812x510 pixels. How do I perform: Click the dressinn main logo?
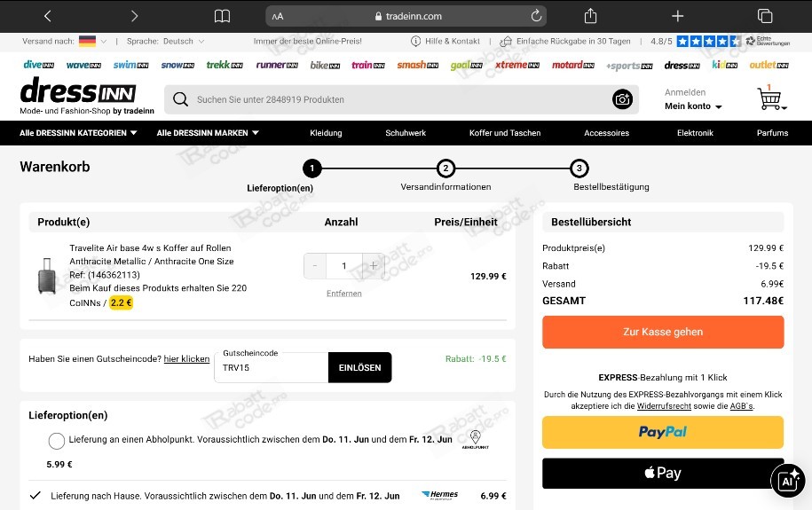coord(79,91)
